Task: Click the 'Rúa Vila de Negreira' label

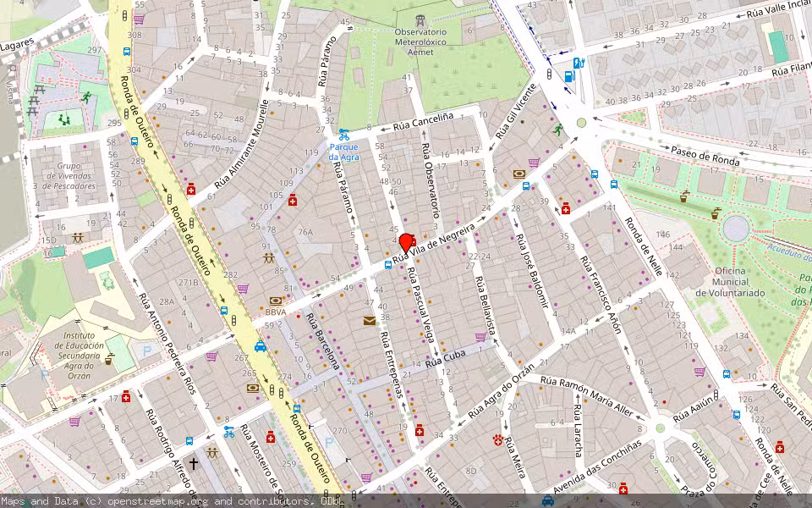Action: [434, 244]
